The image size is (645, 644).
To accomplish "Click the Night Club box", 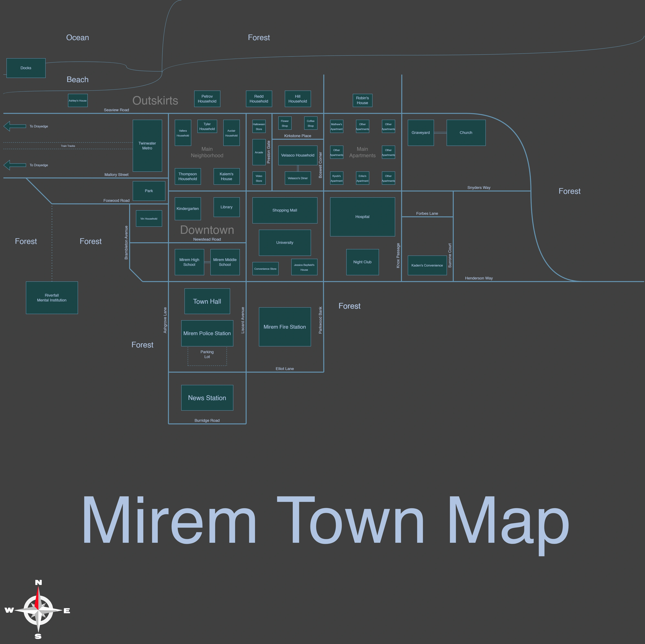I will (x=362, y=262).
